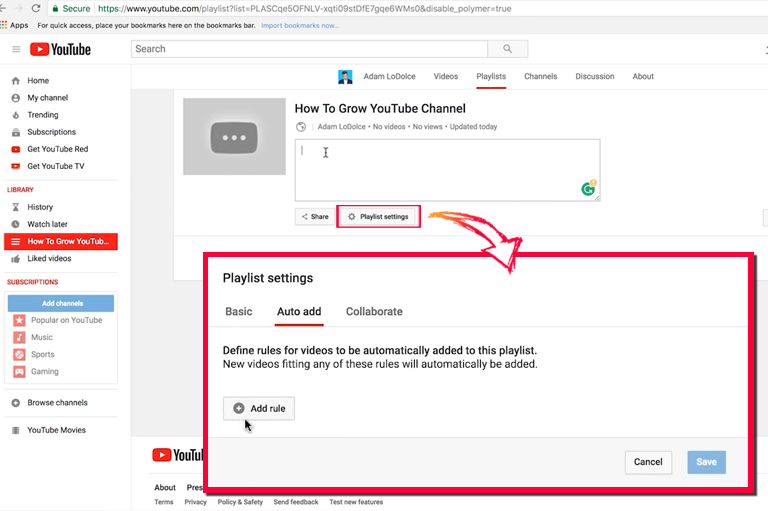Screen dimensions: 768x511
Task: Click the Watch later clock icon
Action: [16, 224]
